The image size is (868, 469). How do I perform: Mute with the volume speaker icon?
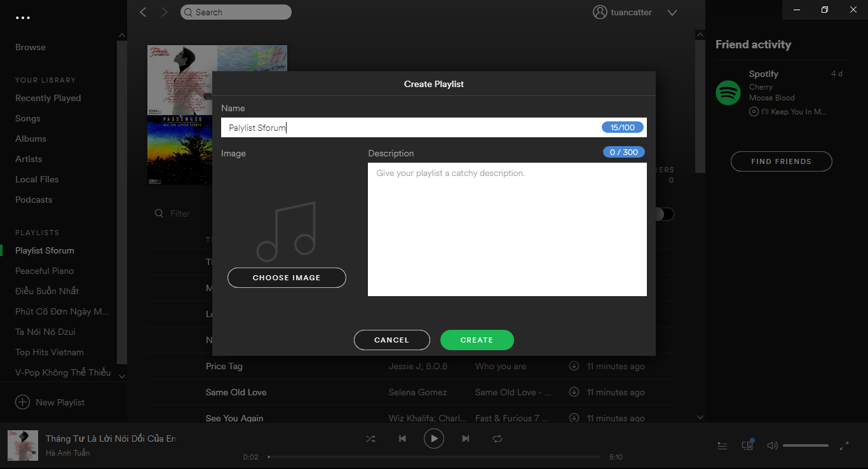(x=773, y=446)
